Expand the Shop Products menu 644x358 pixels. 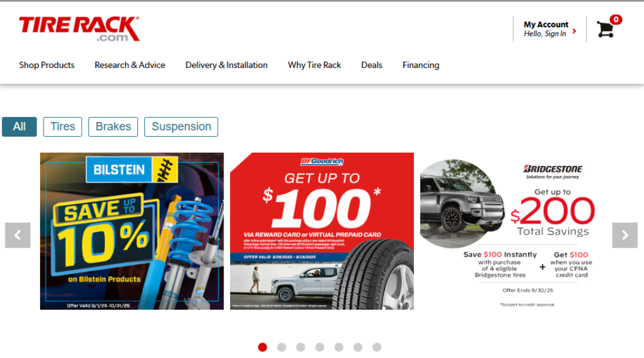click(x=47, y=65)
